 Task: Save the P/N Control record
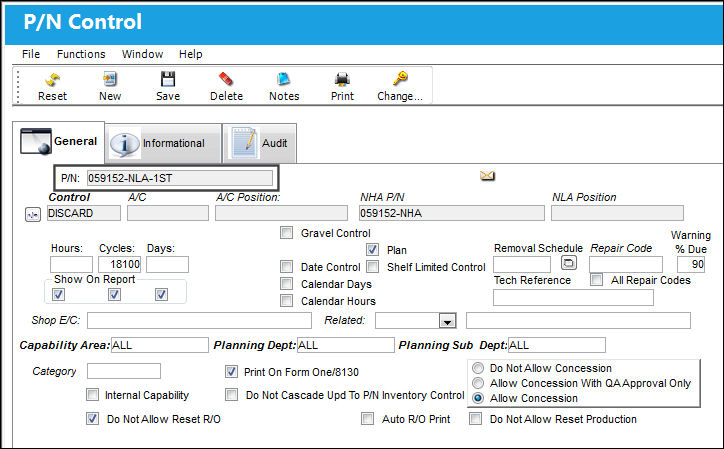[168, 79]
